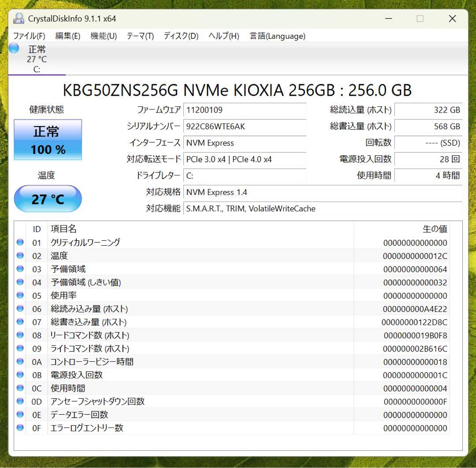Open the ヘルプ(H) menu
Viewport: 476px width, 468px height.
click(x=224, y=36)
